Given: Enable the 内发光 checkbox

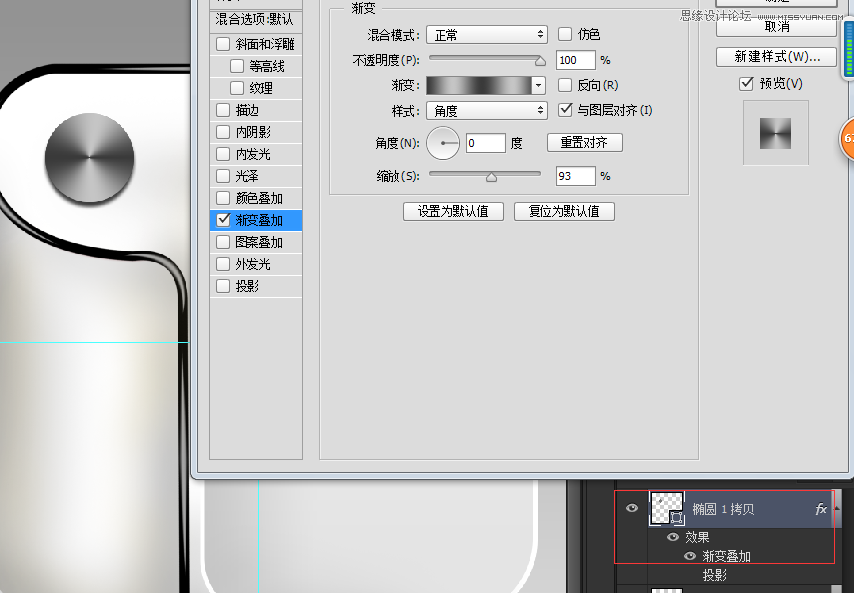Looking at the screenshot, I should coord(223,154).
